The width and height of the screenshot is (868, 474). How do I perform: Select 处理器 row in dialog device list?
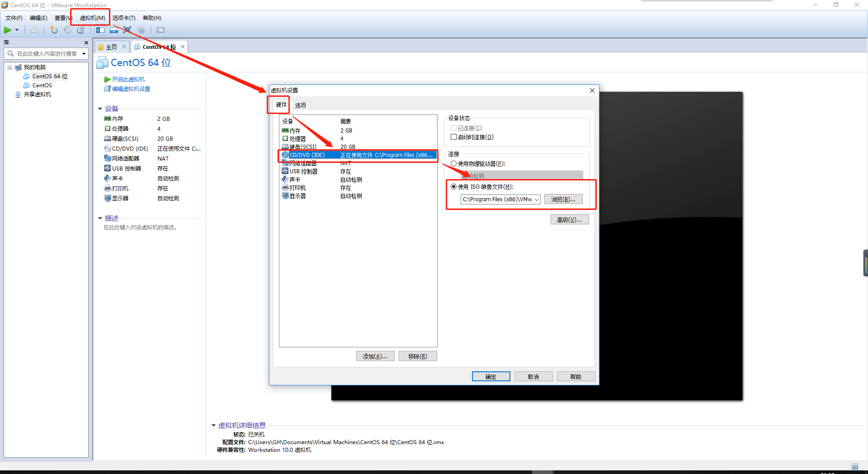coord(358,139)
